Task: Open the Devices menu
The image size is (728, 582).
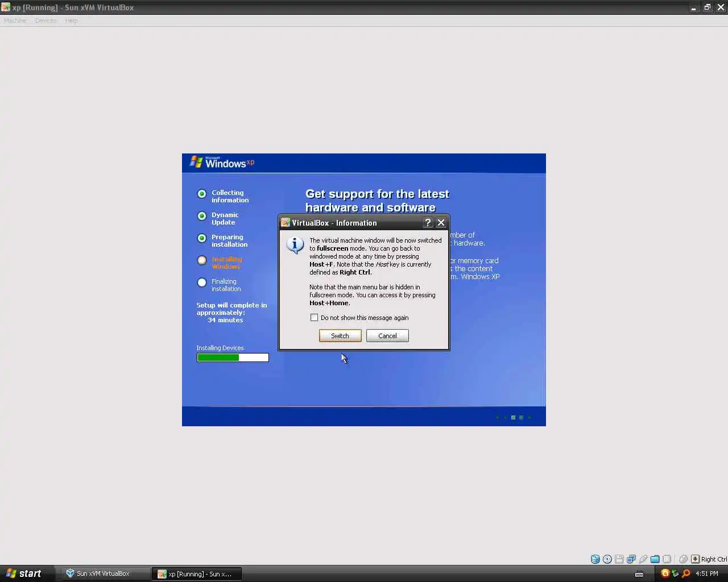Action: point(46,20)
